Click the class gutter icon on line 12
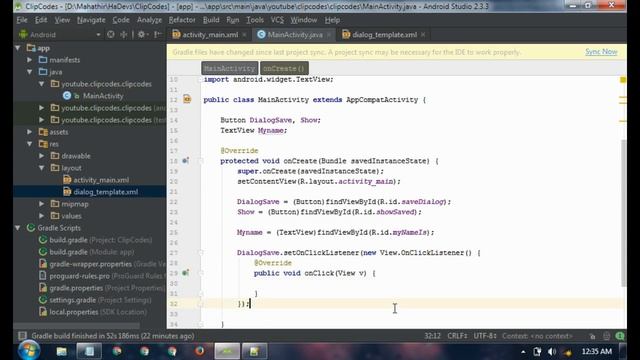640x360 pixels. (187, 99)
